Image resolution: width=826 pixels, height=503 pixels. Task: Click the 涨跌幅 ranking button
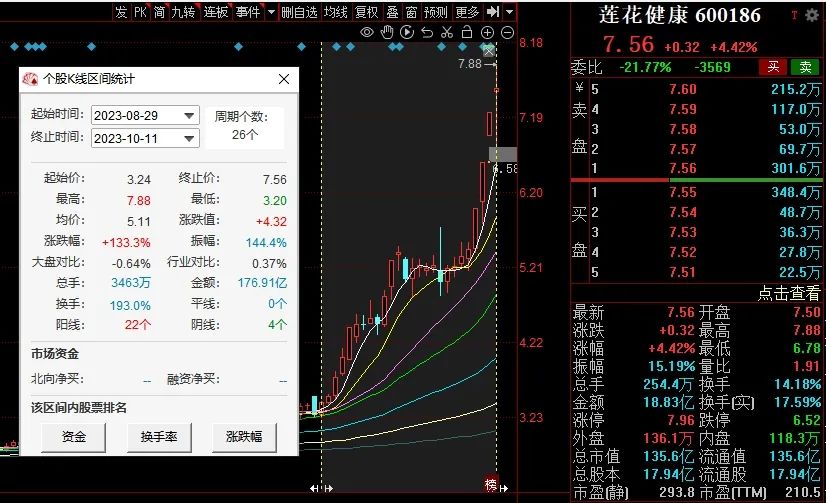click(244, 437)
